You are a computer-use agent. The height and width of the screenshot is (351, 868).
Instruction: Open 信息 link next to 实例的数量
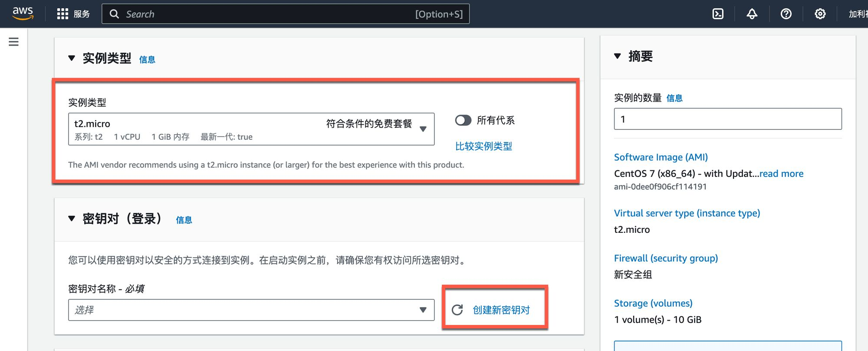tap(674, 98)
